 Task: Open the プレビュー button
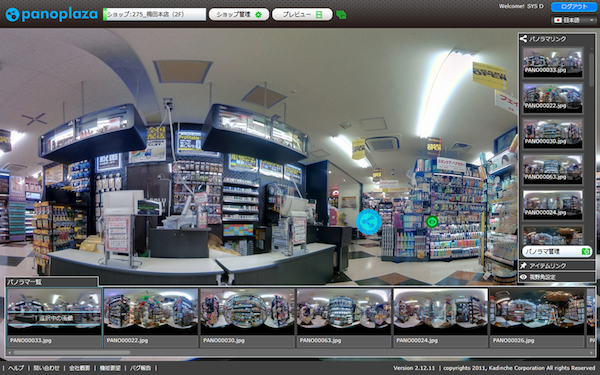(302, 15)
